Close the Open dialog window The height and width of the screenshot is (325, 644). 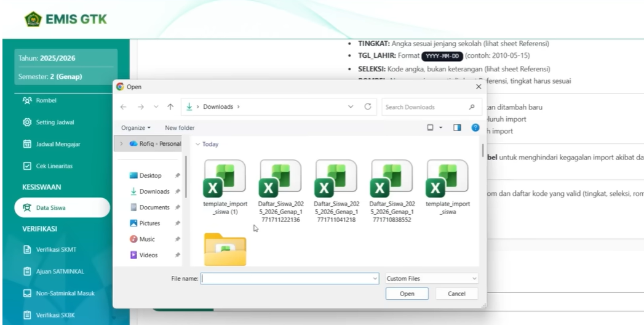point(479,87)
